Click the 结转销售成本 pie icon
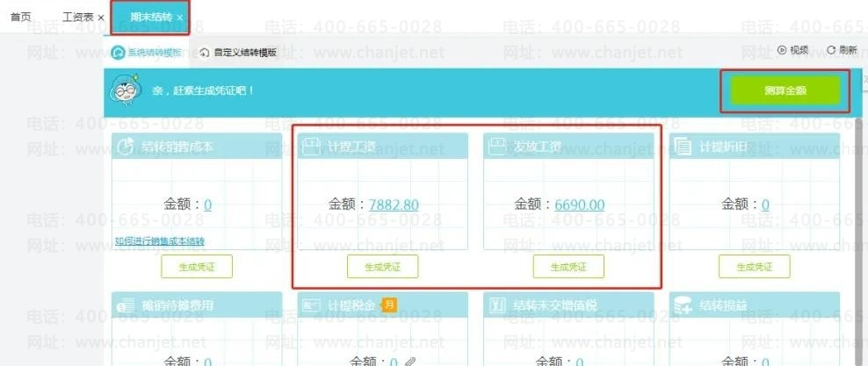This screenshot has width=868, height=366. (126, 147)
